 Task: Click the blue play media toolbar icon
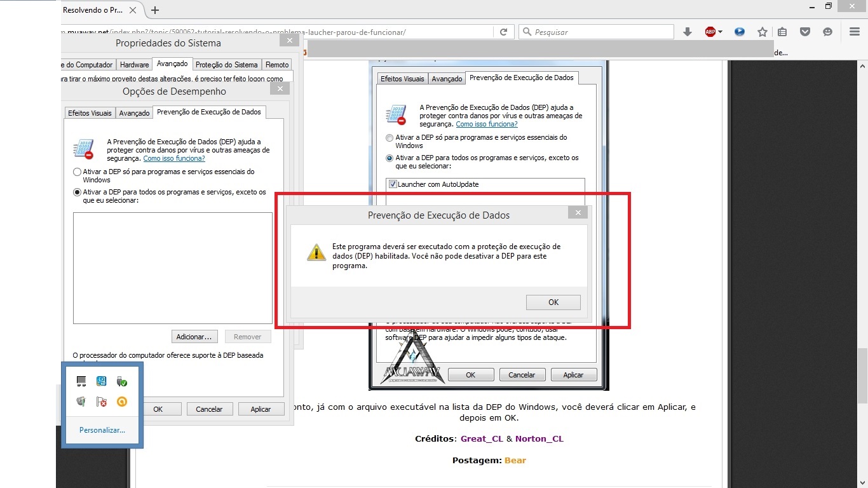pos(739,32)
